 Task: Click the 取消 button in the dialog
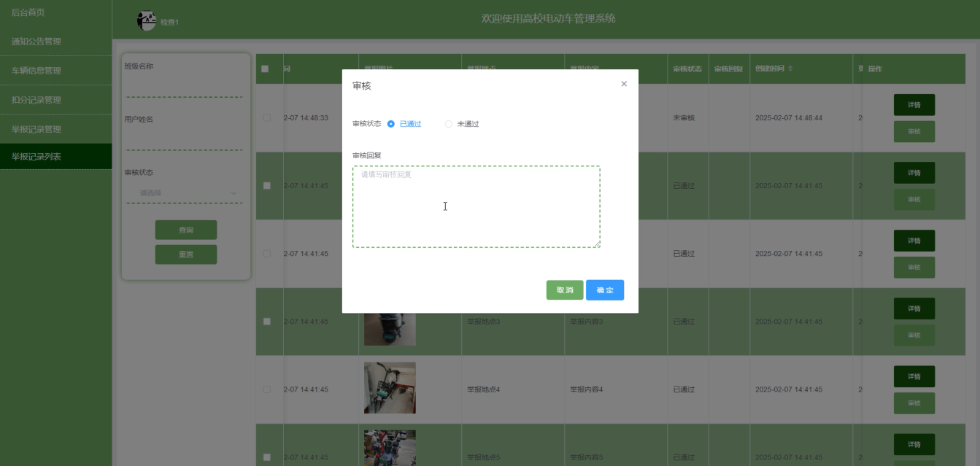[565, 290]
